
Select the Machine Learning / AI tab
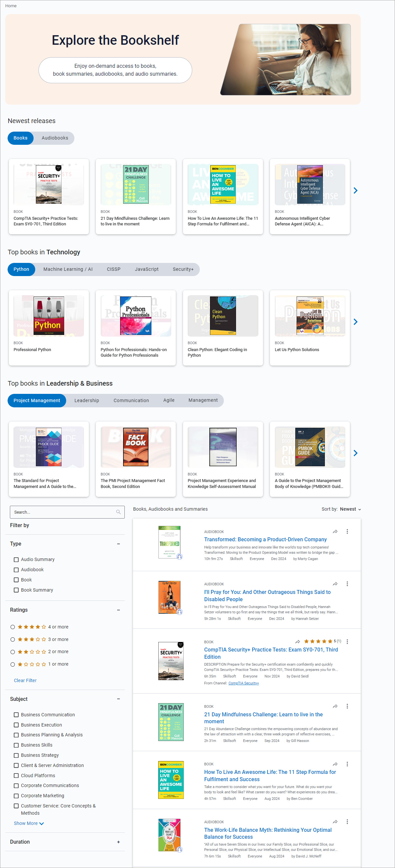[x=67, y=269]
